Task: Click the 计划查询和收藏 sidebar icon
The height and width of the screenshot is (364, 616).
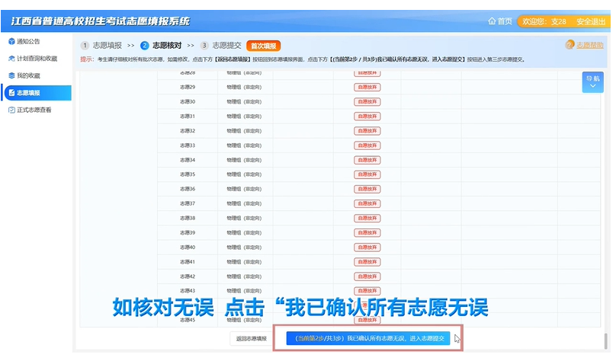Action: pyautogui.click(x=11, y=58)
